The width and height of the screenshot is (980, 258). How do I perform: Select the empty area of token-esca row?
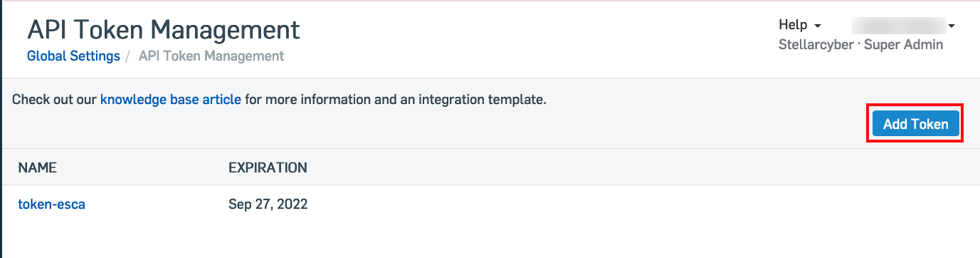(641, 205)
